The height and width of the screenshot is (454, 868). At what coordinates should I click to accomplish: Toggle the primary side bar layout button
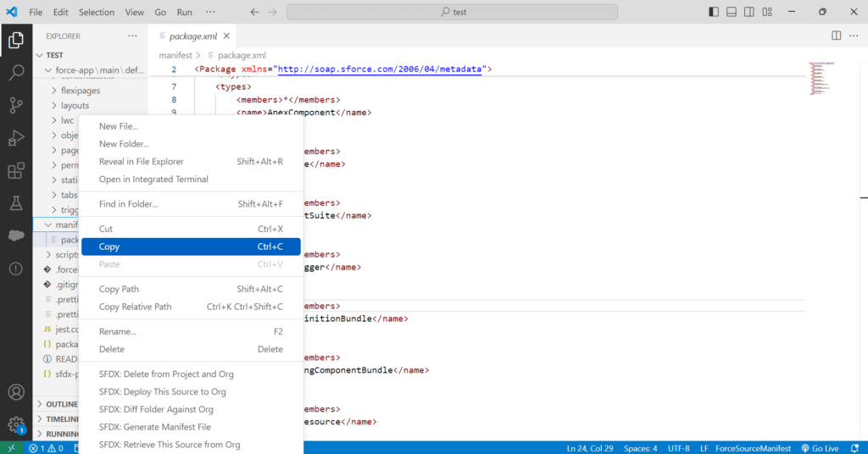pos(714,12)
